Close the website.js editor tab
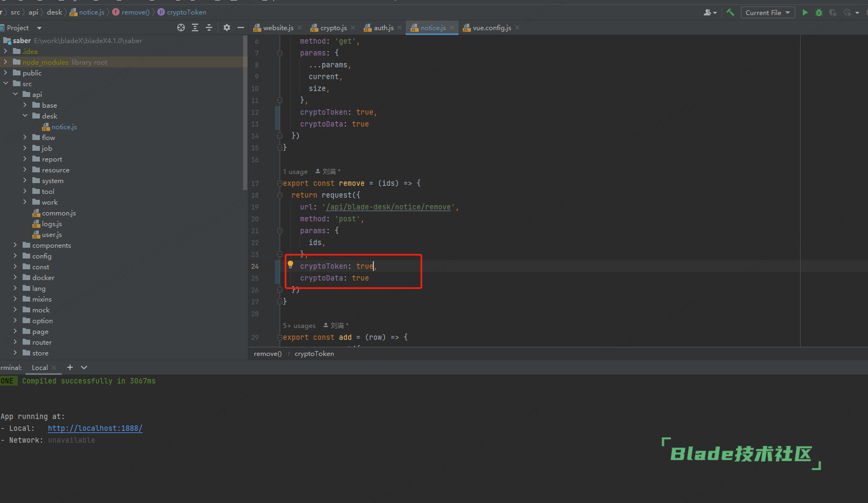The image size is (868, 503). pyautogui.click(x=300, y=27)
